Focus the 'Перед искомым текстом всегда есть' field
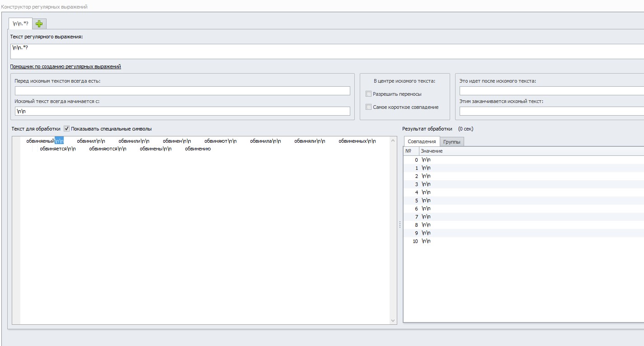Image resolution: width=644 pixels, height=346 pixels. (x=183, y=91)
